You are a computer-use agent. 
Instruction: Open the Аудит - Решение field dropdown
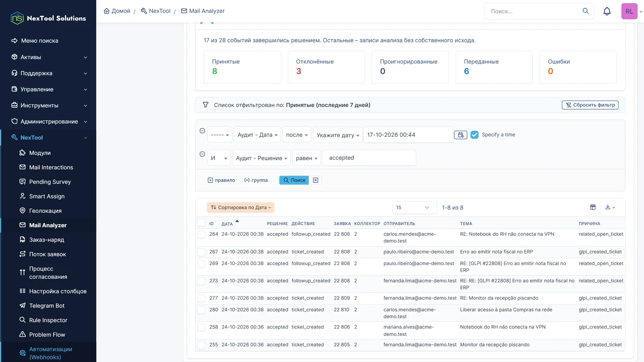coord(261,158)
